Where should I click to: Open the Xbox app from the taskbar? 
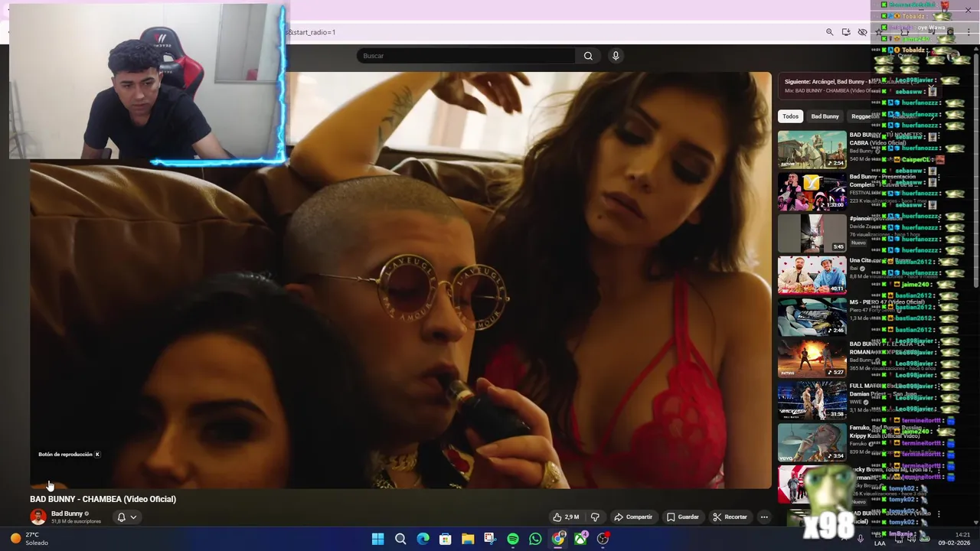click(x=580, y=539)
